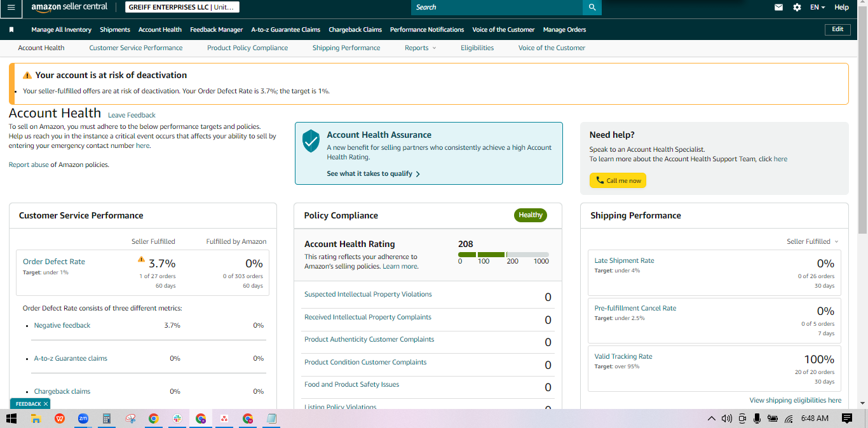The image size is (868, 428).
Task: Open the Voice of the Customer tab
Action: tap(552, 48)
